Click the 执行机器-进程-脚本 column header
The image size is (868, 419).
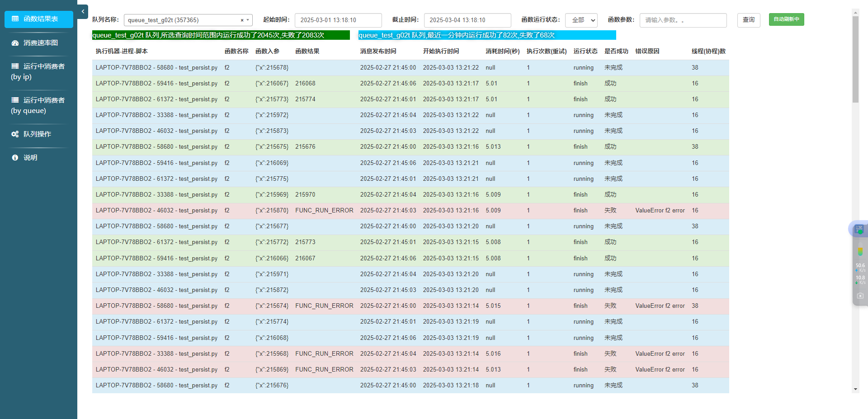tap(122, 52)
